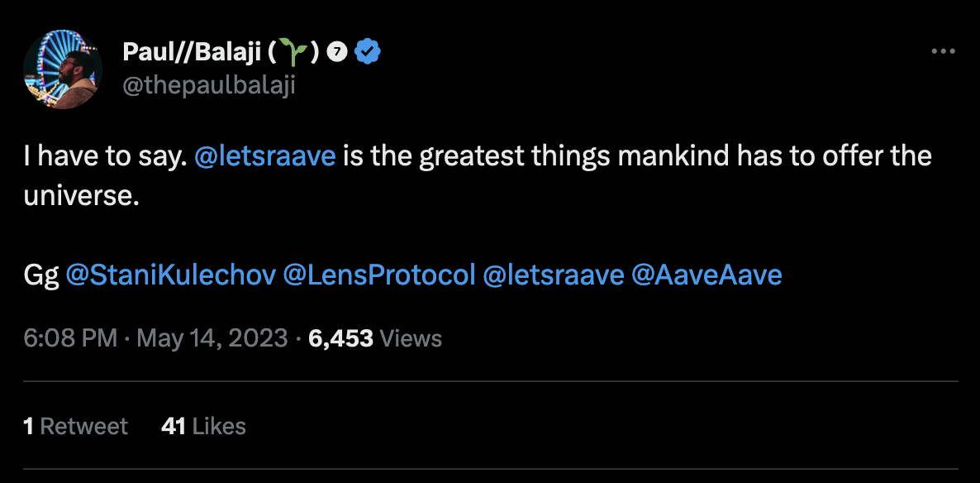This screenshot has width=980, height=483.
Task: Visit the @StaniKulechov mention
Action: tap(170, 275)
